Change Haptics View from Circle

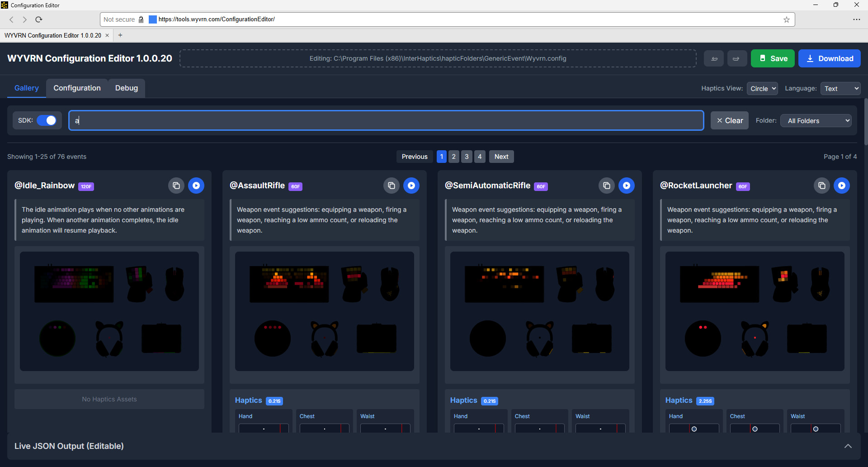click(762, 88)
